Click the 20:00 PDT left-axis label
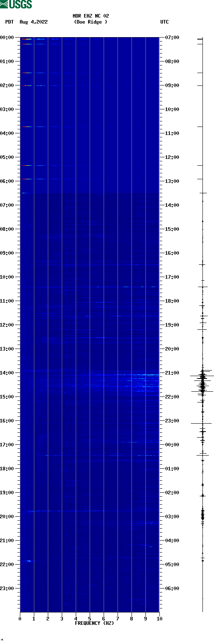This screenshot has width=220, height=644. pyautogui.click(x=7, y=517)
